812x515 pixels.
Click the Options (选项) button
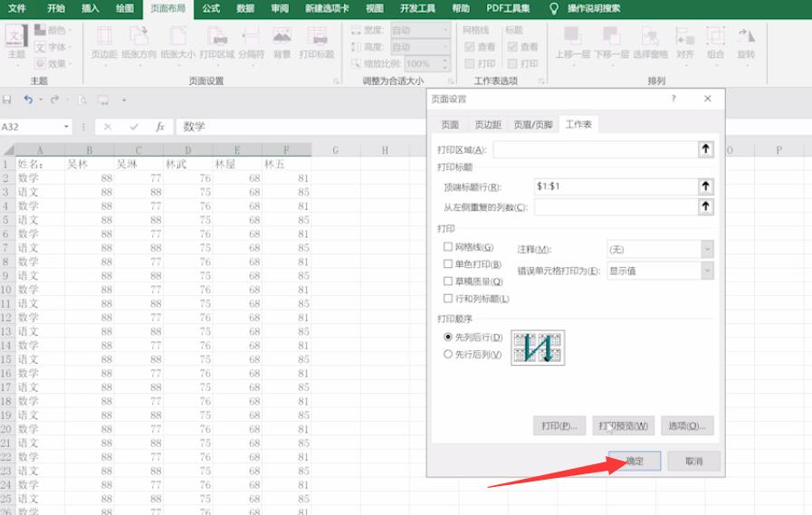click(x=687, y=425)
